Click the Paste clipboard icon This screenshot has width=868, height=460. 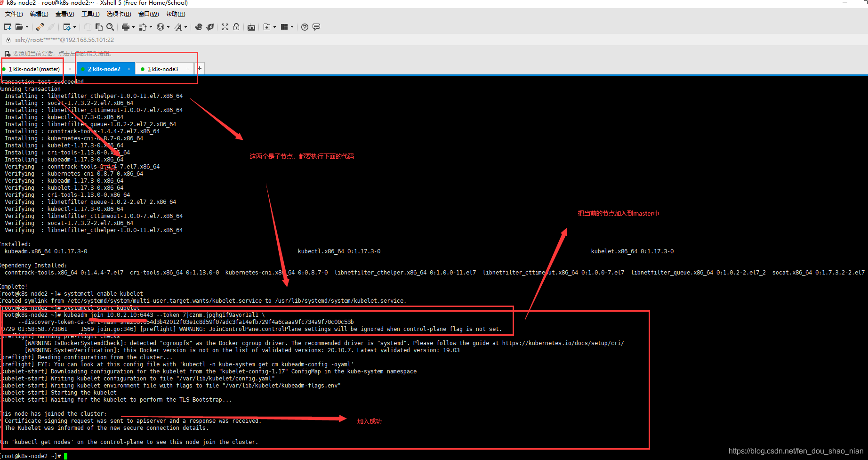[99, 27]
